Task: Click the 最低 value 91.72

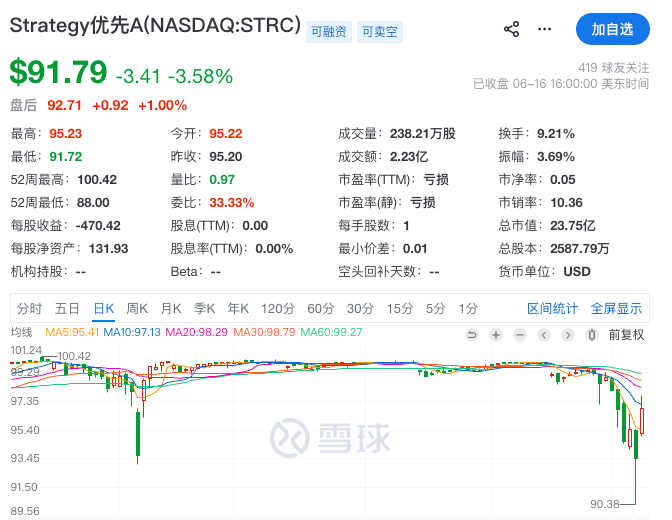Action: tap(66, 157)
